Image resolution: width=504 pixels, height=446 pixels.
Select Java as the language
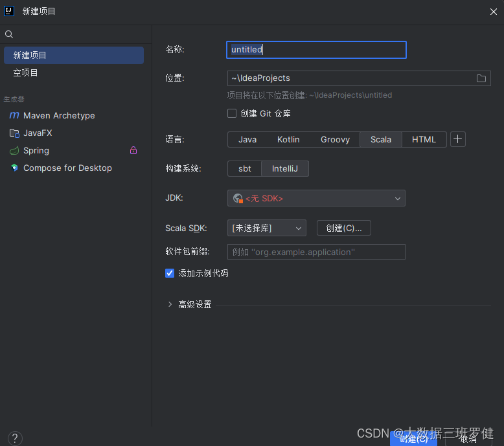coord(247,139)
